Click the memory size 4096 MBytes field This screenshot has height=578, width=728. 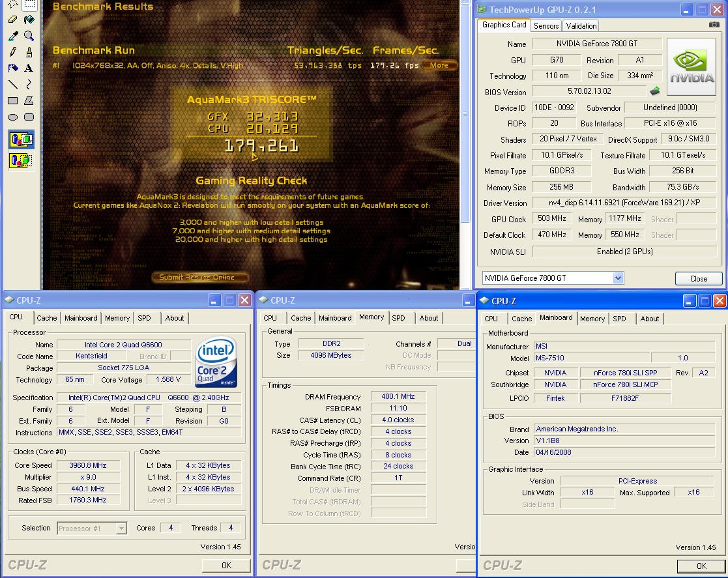pyautogui.click(x=331, y=355)
